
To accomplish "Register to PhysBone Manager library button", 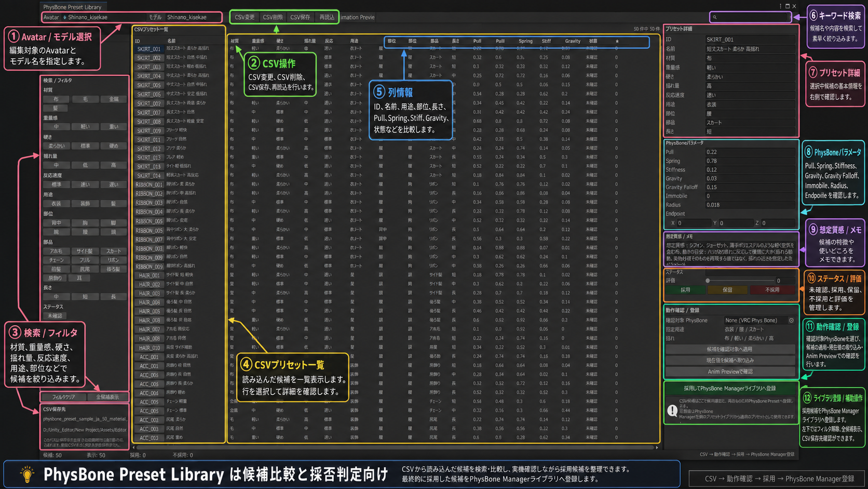I will [x=731, y=388].
